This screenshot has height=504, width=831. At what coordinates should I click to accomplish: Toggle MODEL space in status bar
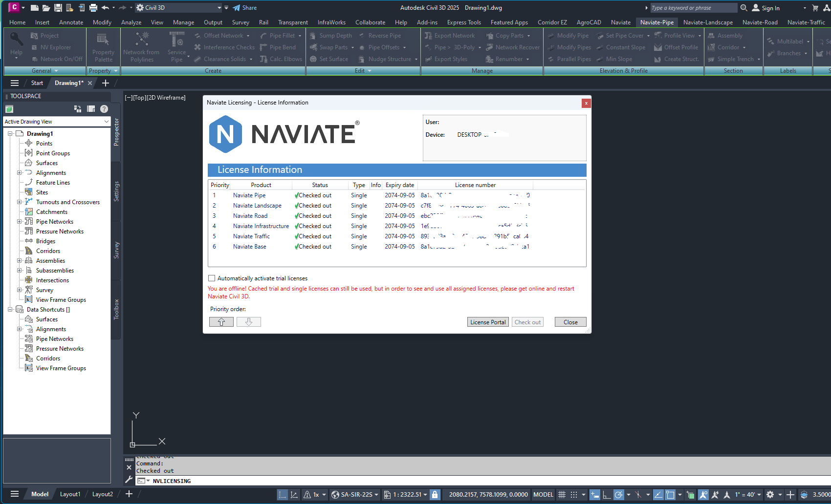[543, 495]
